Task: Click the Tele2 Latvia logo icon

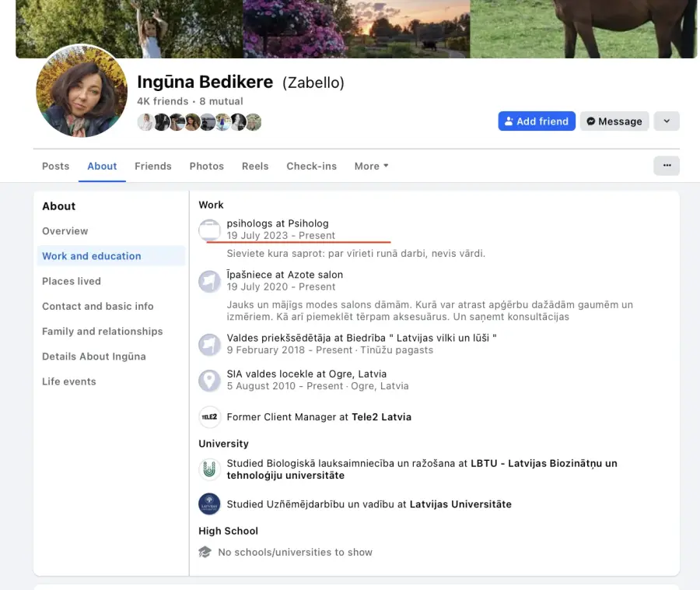Action: [209, 417]
